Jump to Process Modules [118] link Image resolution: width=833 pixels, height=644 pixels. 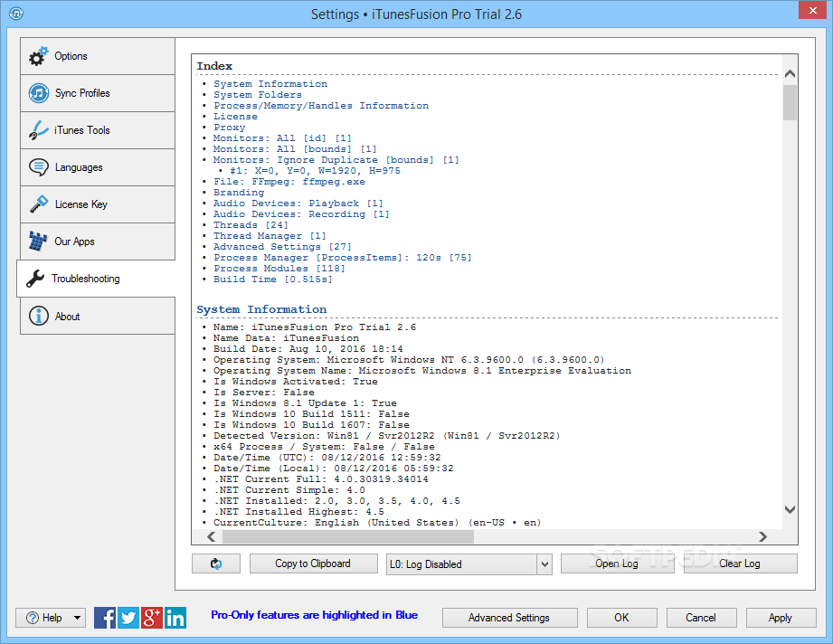(x=279, y=269)
